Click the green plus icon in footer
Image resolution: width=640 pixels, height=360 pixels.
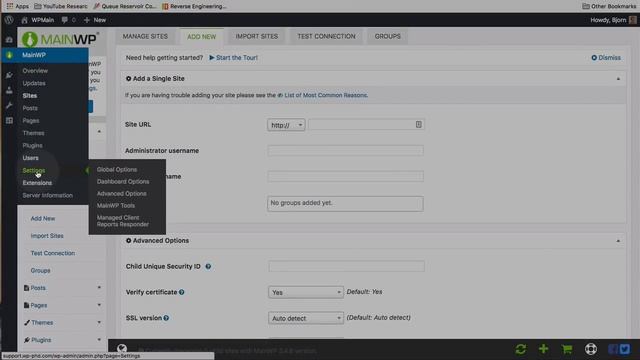pos(543,349)
